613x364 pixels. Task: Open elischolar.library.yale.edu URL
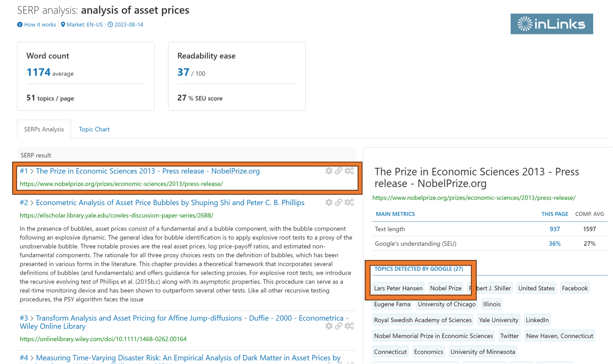(116, 215)
